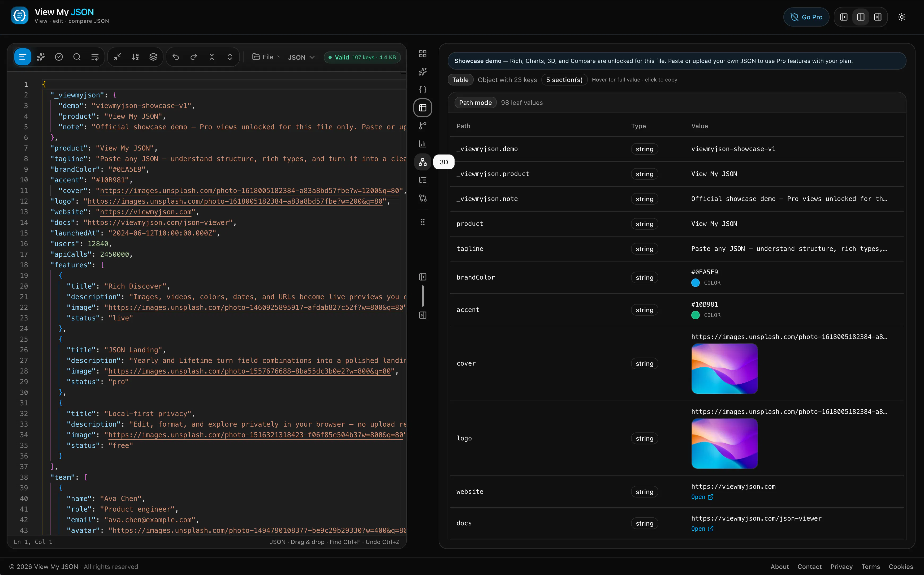Expand all nodes in the editor

[x=230, y=57]
